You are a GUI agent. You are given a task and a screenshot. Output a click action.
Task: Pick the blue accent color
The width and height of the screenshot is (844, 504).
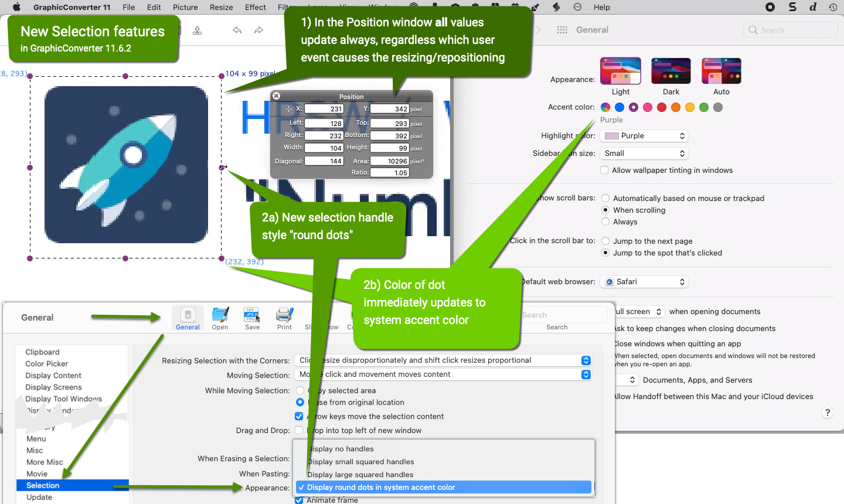pyautogui.click(x=620, y=107)
